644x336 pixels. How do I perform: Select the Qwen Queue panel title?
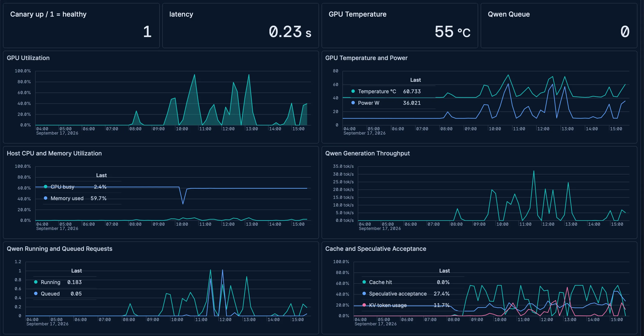[x=509, y=14]
